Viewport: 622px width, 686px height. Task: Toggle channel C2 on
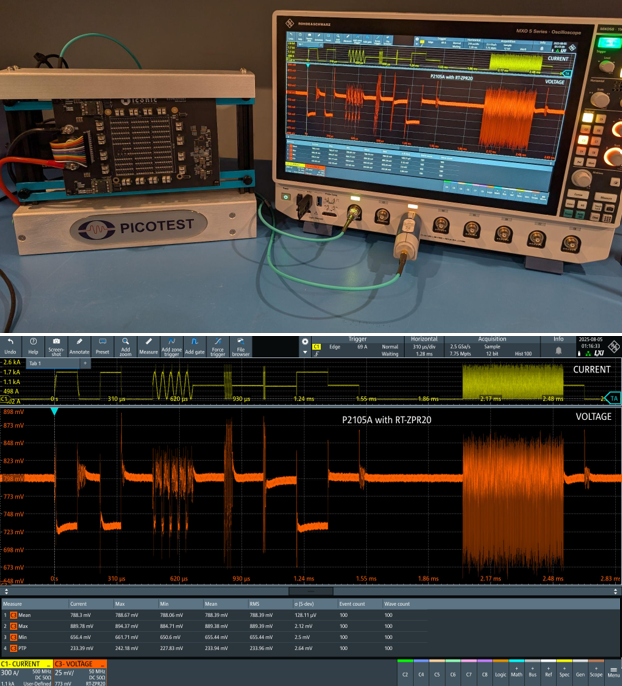pyautogui.click(x=405, y=673)
